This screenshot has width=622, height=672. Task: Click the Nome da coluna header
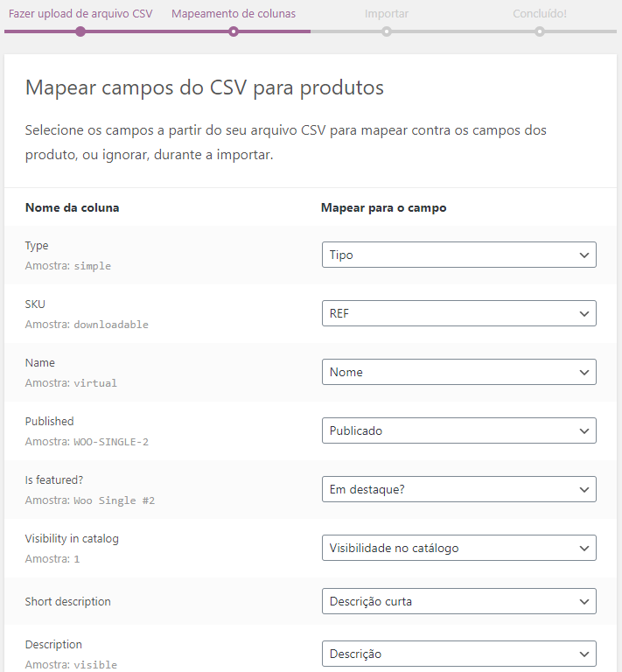[73, 207]
